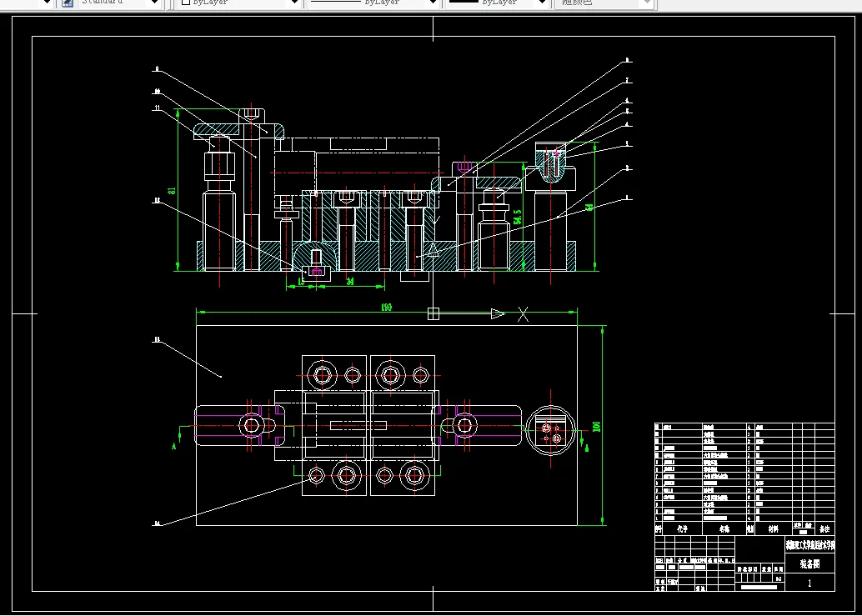Select the 代号 column header in the parts list
The height and width of the screenshot is (616, 862).
click(682, 528)
